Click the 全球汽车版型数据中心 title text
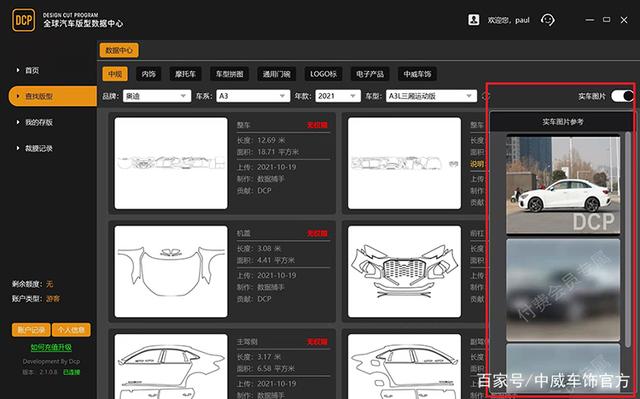 point(83,24)
